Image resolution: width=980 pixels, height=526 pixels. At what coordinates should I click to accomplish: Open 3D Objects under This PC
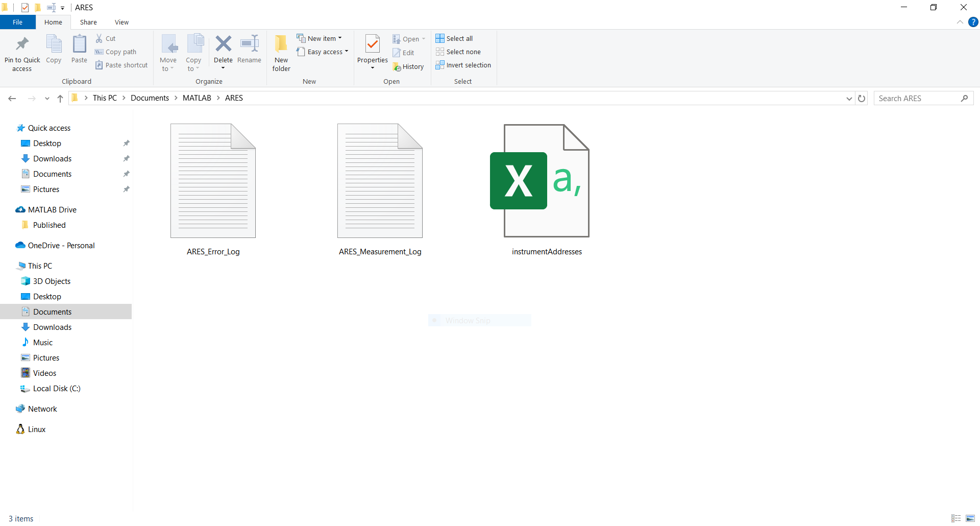(x=52, y=281)
